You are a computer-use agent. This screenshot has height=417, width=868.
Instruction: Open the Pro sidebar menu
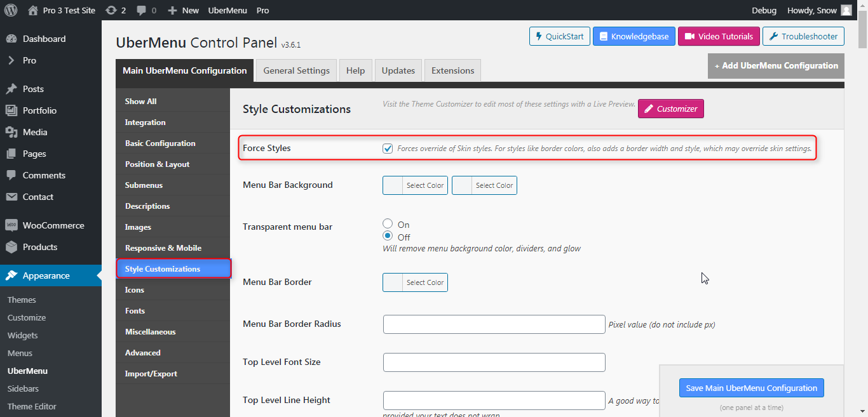click(51, 60)
